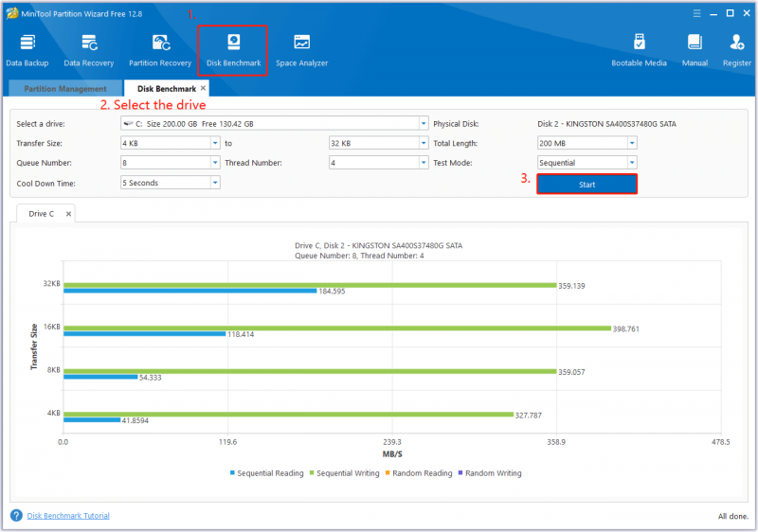The image size is (758, 532).
Task: Open the Disk Benchmark Tutorial link
Action: tap(68, 516)
